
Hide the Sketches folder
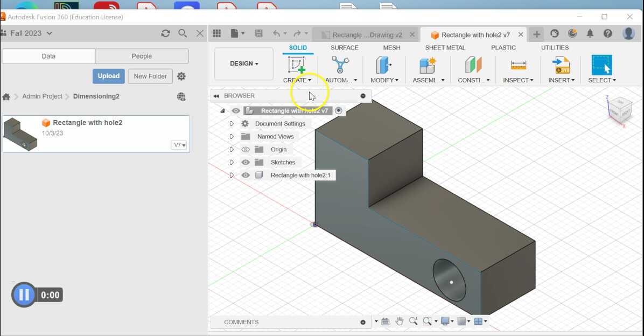[246, 163]
